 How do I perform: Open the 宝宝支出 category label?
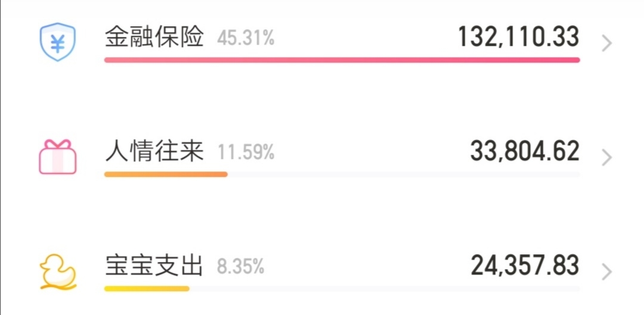[x=154, y=266]
